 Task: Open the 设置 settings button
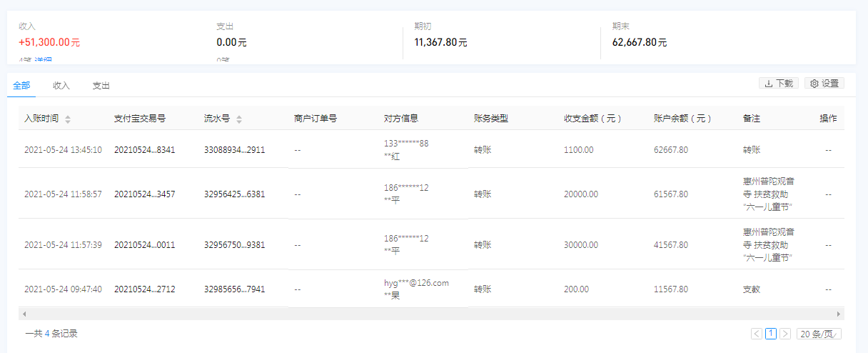tap(824, 84)
